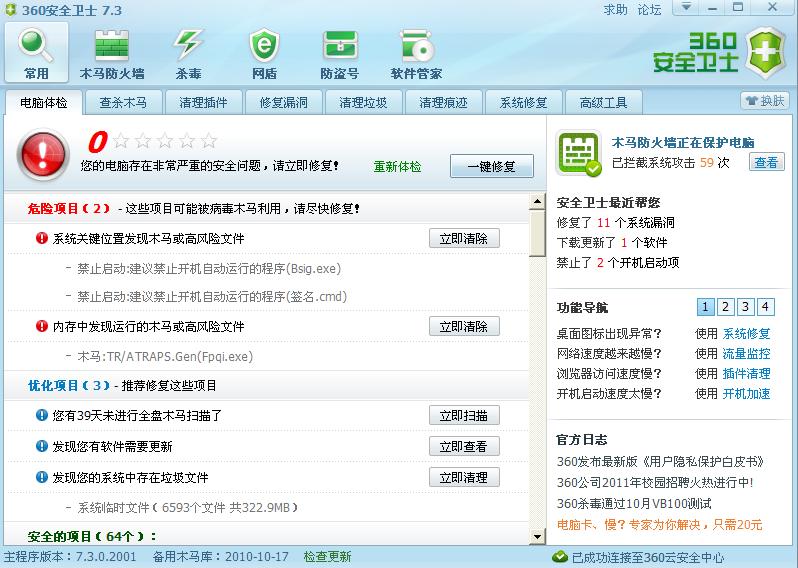Select page 3 of 功能导航

coord(745,307)
